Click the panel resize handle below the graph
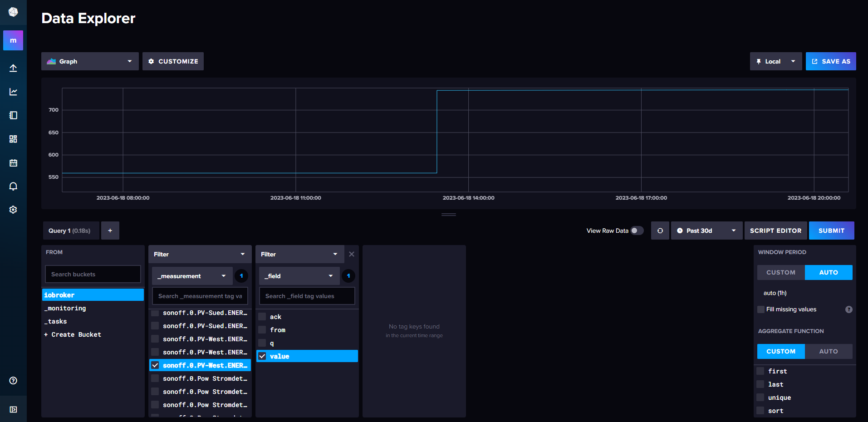The height and width of the screenshot is (422, 868). [x=449, y=215]
